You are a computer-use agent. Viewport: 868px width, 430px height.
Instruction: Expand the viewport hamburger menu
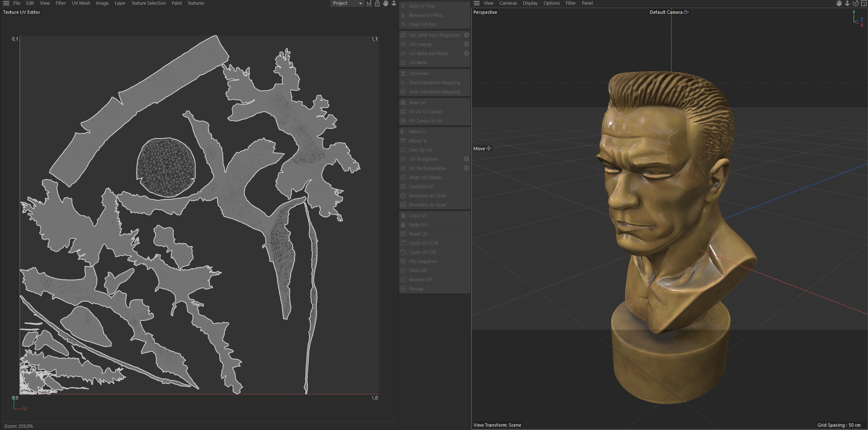476,3
